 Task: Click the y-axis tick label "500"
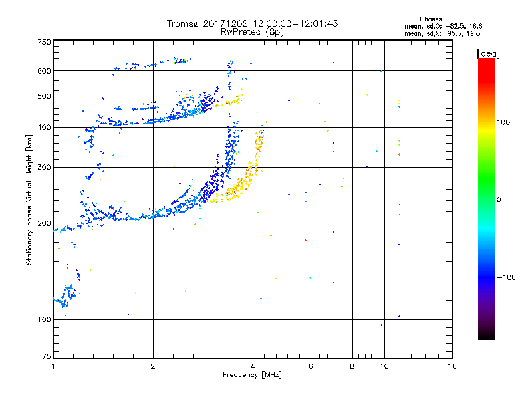coord(44,96)
